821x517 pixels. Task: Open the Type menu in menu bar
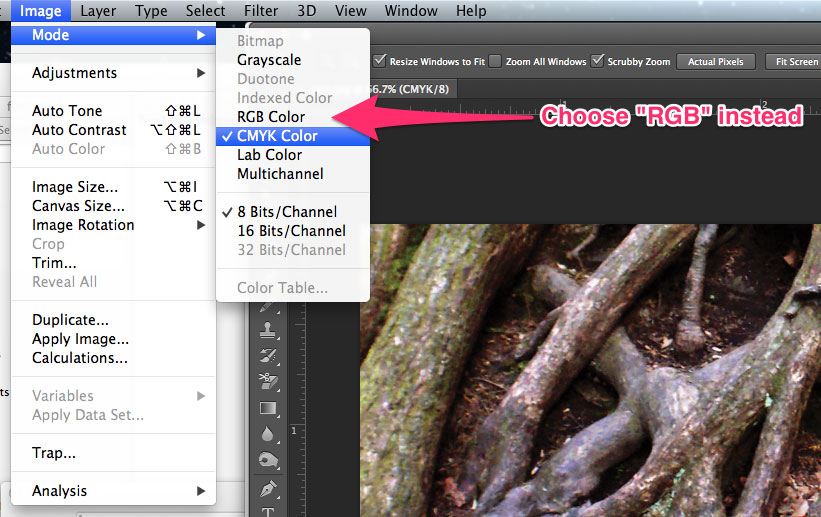[x=151, y=10]
